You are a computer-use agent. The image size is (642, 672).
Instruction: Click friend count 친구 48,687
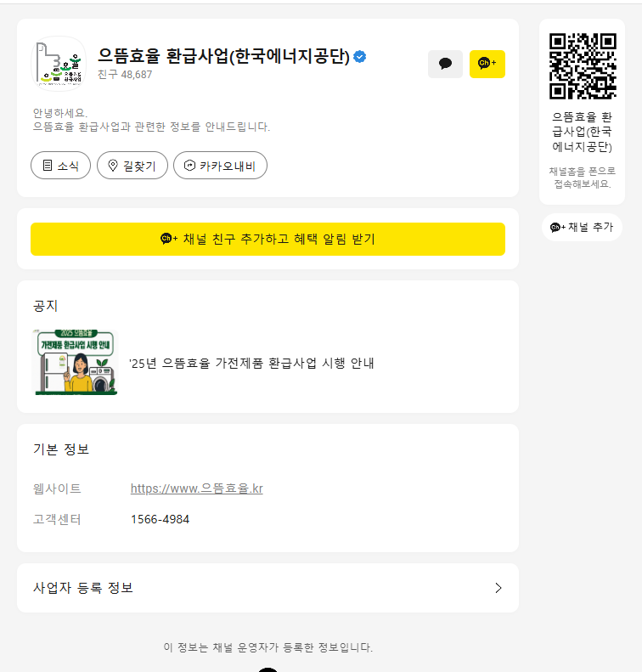click(125, 75)
